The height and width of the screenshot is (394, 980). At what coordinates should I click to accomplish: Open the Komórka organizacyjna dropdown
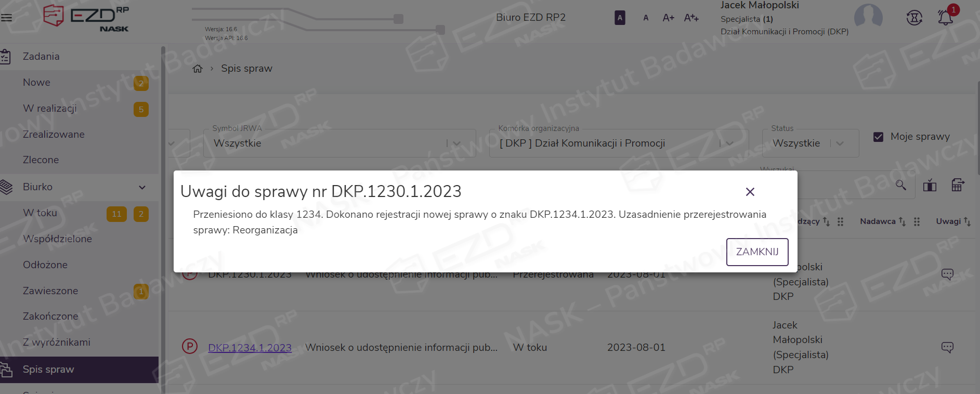tap(729, 143)
